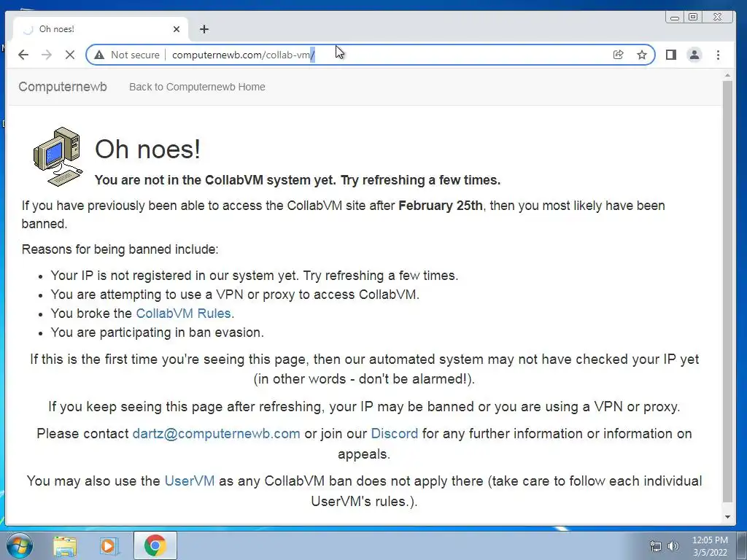Open a new browser tab
Viewport: 747px width, 560px height.
[204, 29]
